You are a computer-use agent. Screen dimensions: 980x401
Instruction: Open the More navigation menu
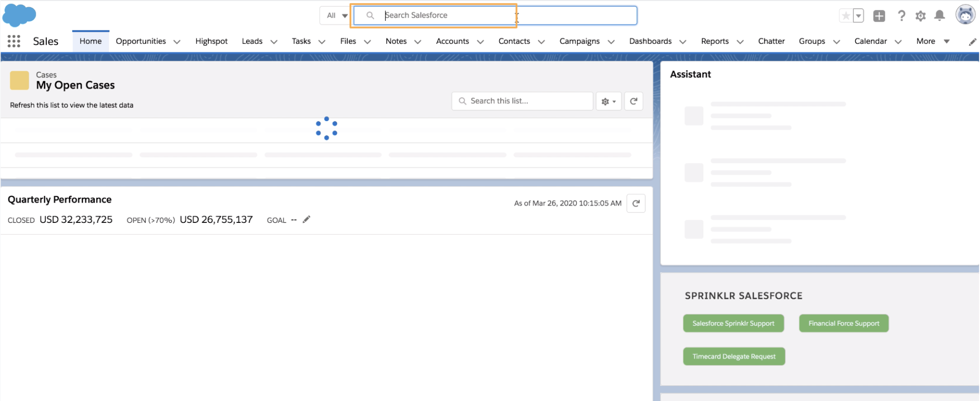point(933,41)
